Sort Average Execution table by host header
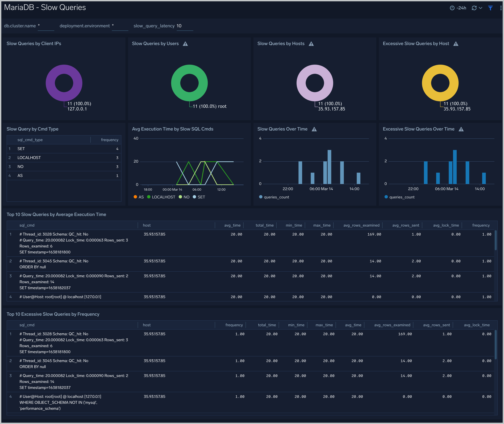The height and width of the screenshot is (424, 504). click(147, 225)
